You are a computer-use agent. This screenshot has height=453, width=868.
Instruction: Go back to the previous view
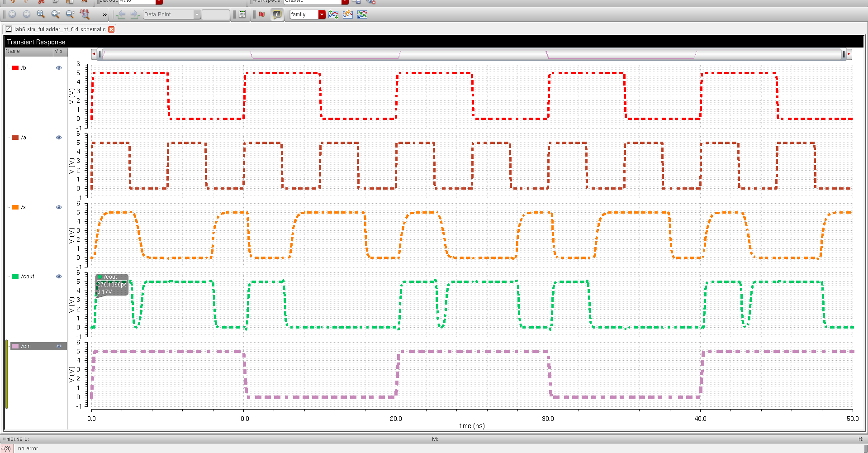12,14
